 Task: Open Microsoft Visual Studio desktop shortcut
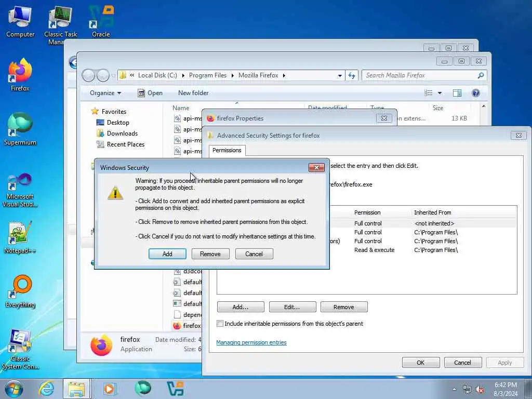[x=20, y=190]
